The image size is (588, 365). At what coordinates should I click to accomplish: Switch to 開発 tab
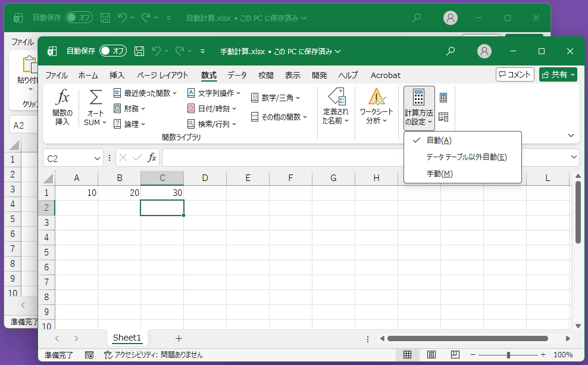tap(320, 75)
